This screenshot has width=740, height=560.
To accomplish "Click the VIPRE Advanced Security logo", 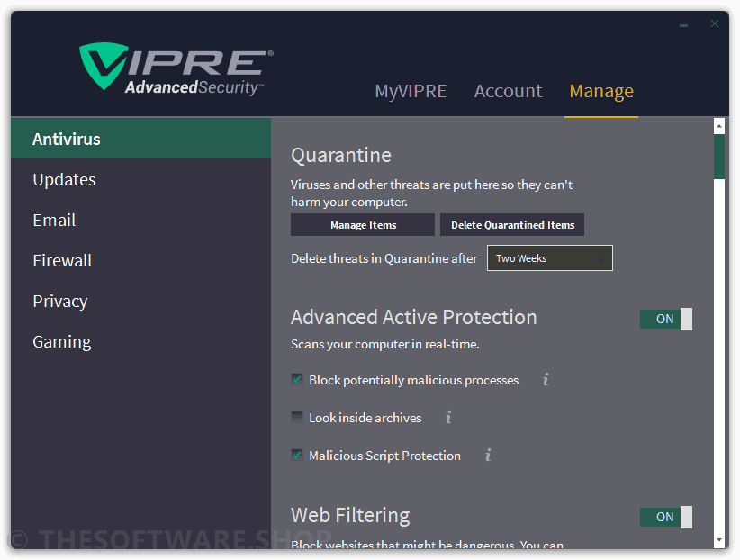I will (176, 69).
